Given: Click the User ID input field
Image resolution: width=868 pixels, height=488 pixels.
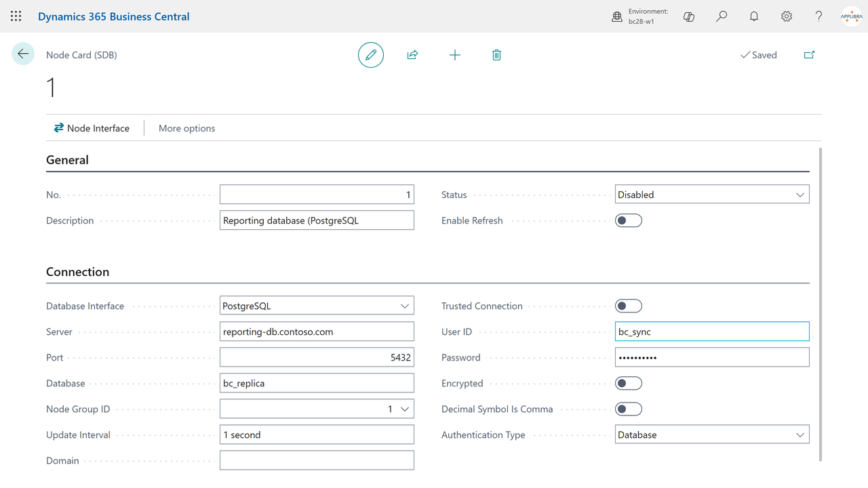Looking at the screenshot, I should tap(712, 331).
